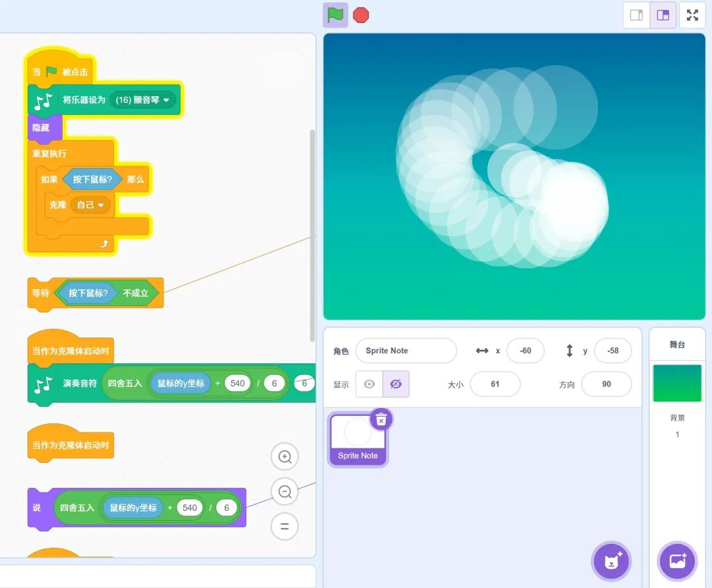Click the 重复执行 forever block
Image resolution: width=712 pixels, height=588 pixels.
(49, 154)
